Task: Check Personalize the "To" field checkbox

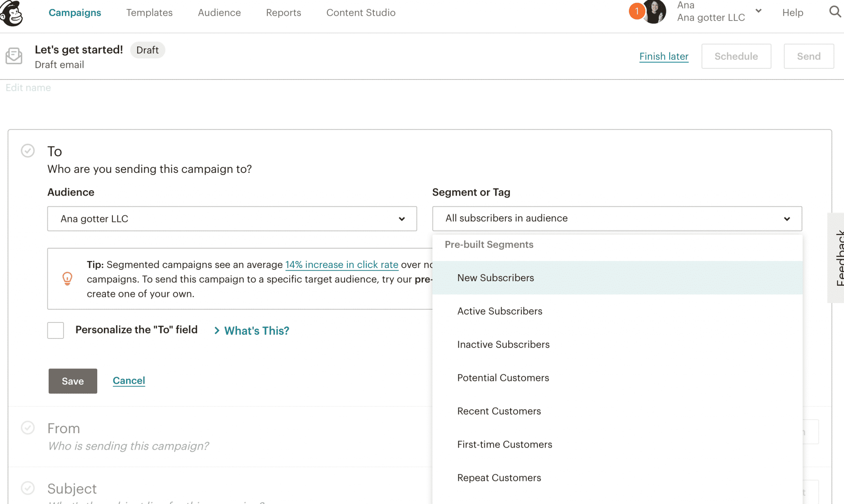Action: coord(56,330)
